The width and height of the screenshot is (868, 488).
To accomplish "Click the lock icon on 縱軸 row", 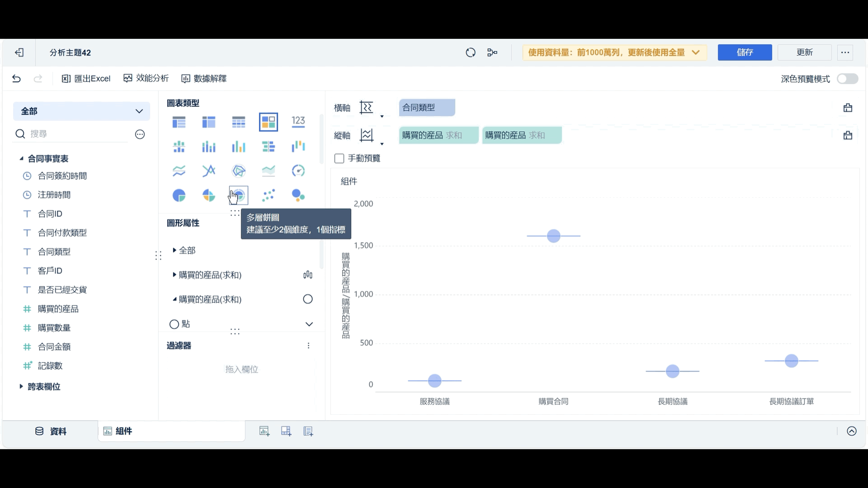I will tap(848, 135).
